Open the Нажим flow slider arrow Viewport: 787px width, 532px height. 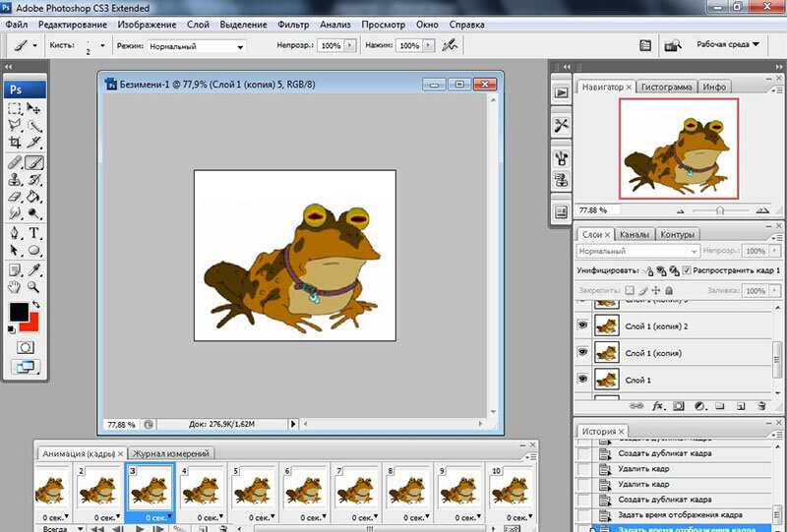(428, 45)
